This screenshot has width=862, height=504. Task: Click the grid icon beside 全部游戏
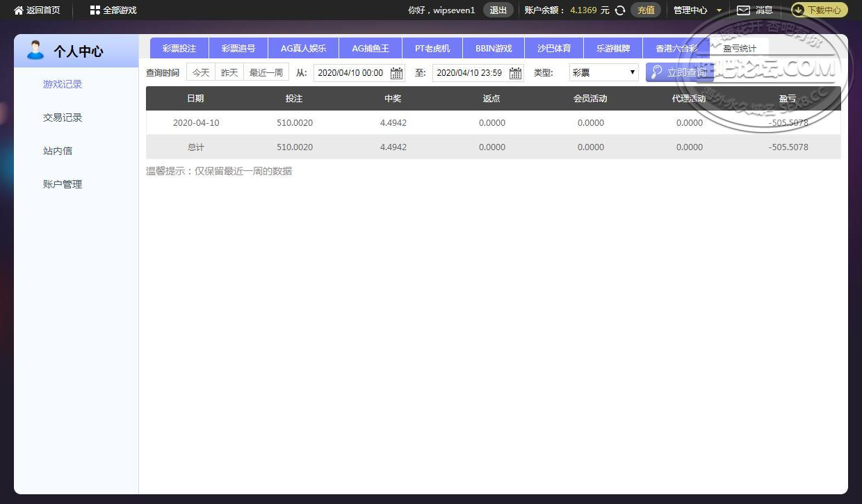[95, 10]
